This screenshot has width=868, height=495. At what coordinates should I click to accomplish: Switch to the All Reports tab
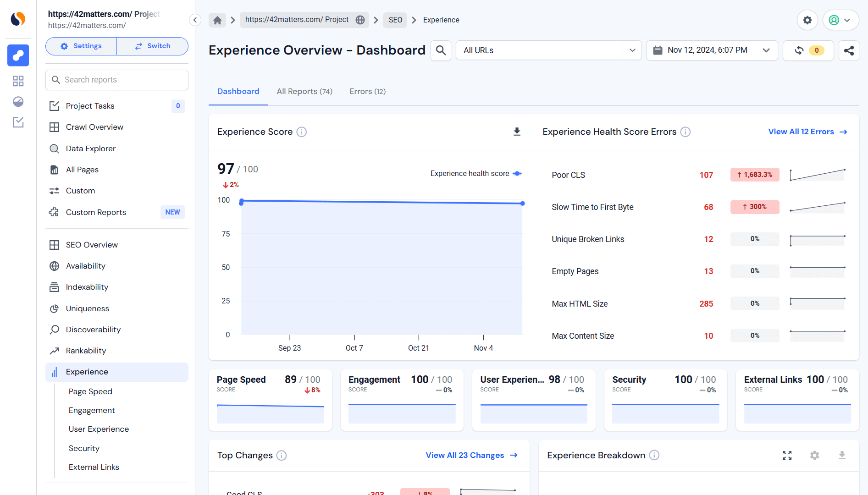(304, 92)
